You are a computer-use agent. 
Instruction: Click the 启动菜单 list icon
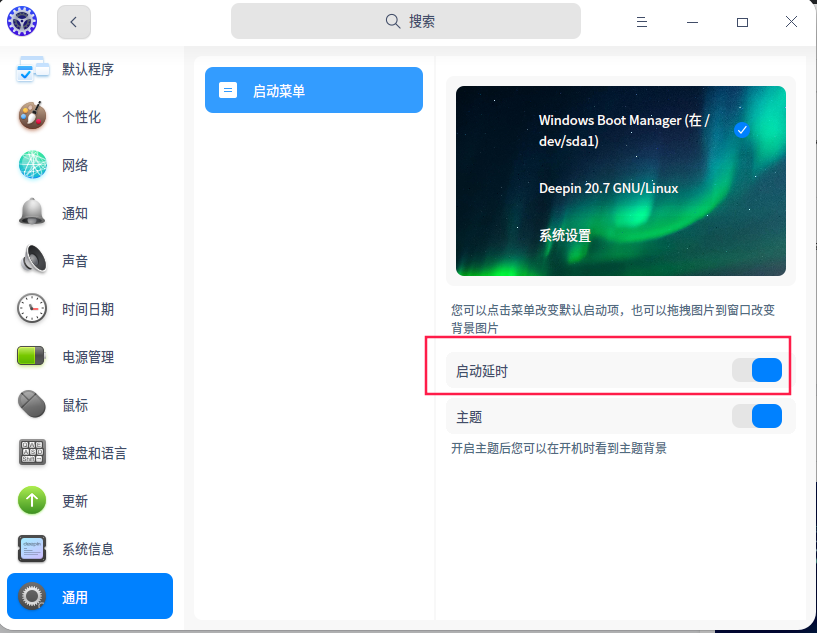[228, 90]
